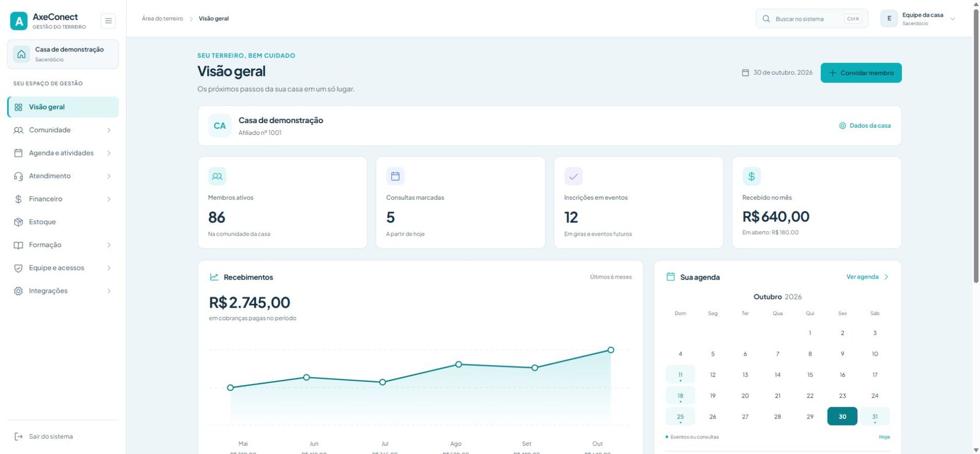Click the Hoje link below the calendar
Image resolution: width=980 pixels, height=454 pixels.
click(x=884, y=437)
